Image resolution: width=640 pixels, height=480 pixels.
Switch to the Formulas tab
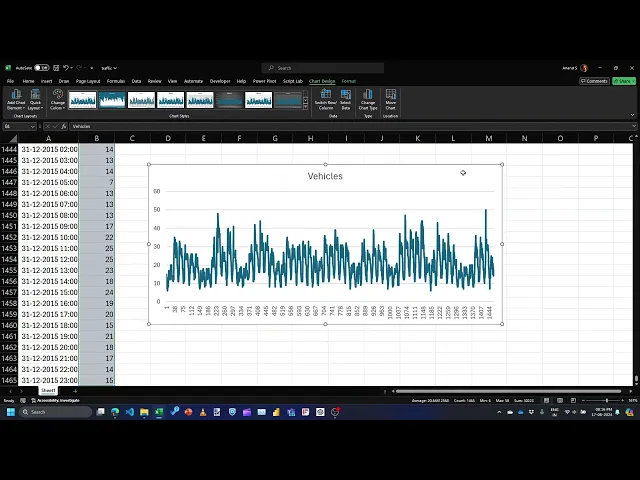click(x=116, y=81)
